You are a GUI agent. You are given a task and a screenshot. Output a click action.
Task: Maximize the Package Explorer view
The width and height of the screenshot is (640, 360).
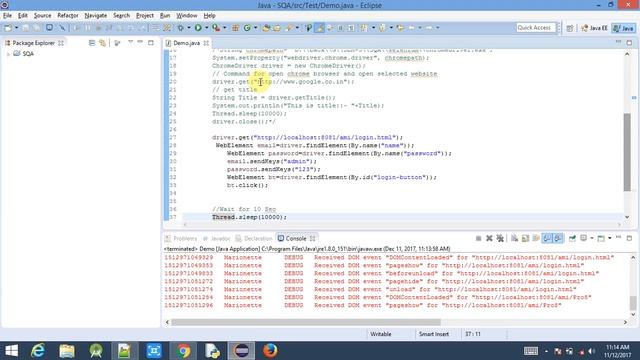tap(151, 42)
